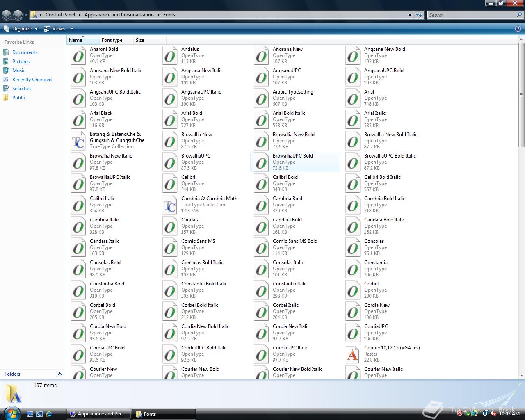Screen dimensions: 525x420
Task: Expand the recent pages dropdown arrow
Action: [x=26, y=15]
